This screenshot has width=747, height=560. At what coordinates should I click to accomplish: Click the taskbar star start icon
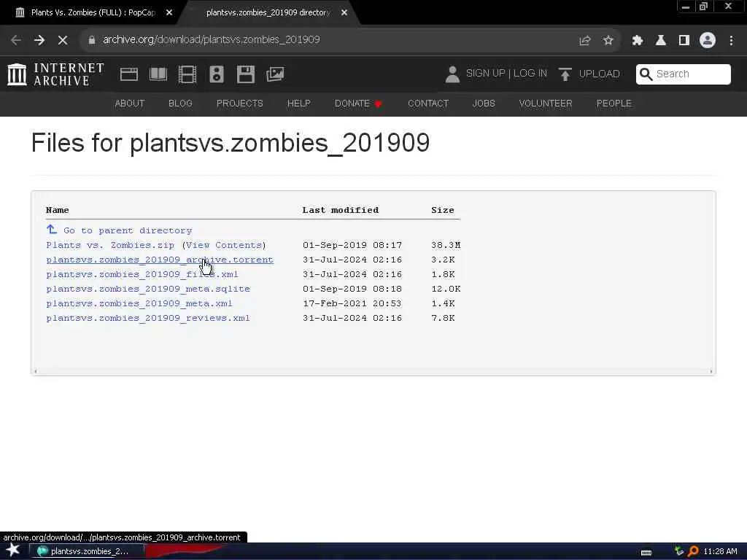12,550
